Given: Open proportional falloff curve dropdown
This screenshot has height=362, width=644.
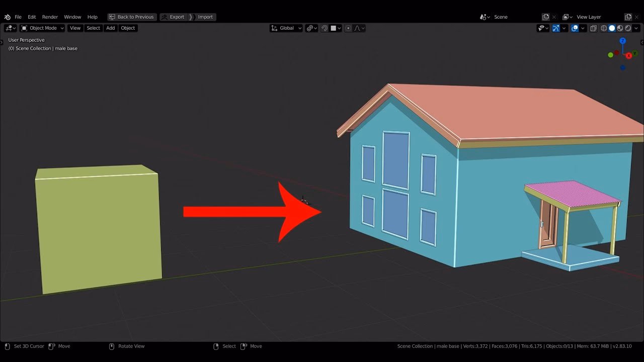Looking at the screenshot, I should tap(359, 28).
